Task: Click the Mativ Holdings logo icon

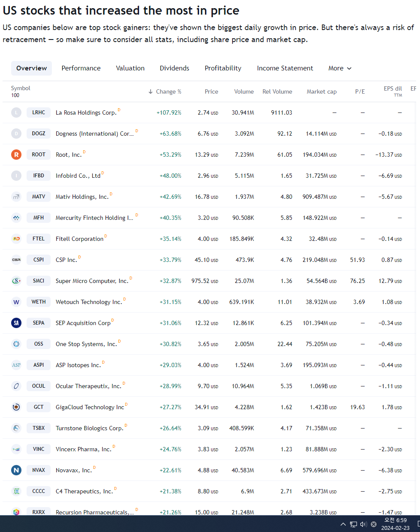Action: [16, 197]
